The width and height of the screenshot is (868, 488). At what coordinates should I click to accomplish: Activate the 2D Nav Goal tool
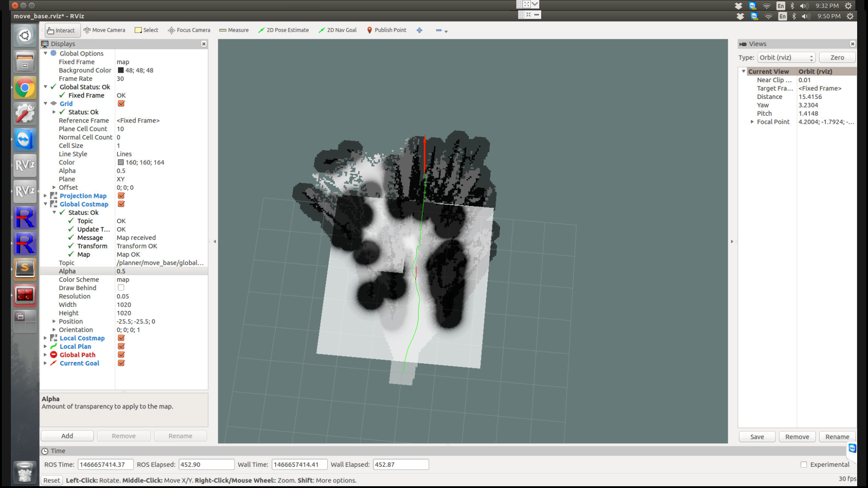tap(337, 30)
